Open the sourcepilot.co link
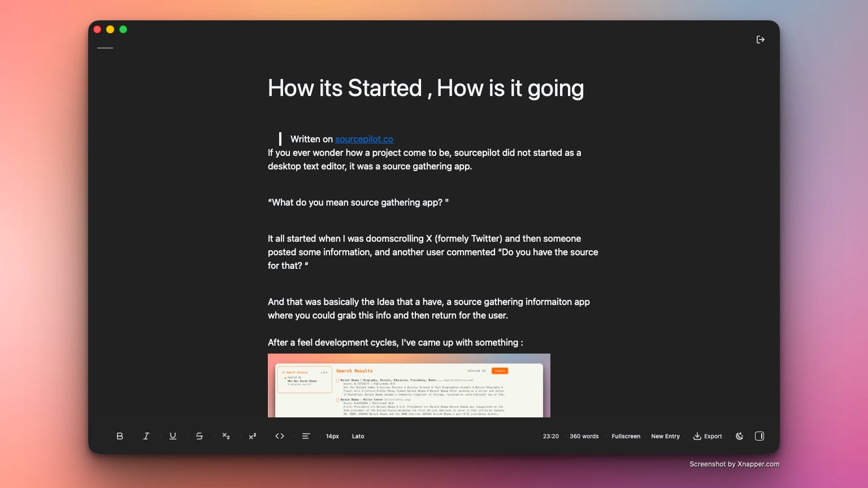868x488 pixels. (x=364, y=139)
